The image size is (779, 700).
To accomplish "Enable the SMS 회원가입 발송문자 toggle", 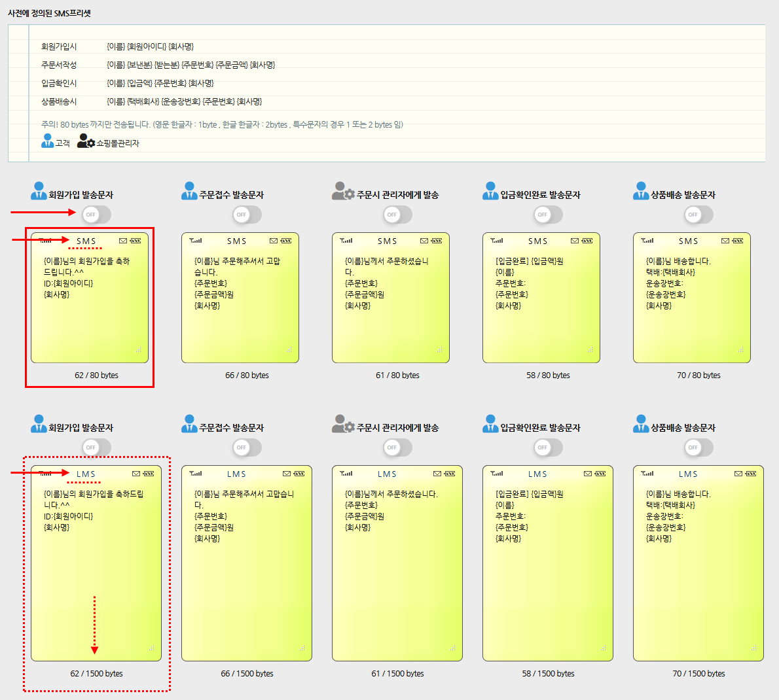I will (96, 215).
